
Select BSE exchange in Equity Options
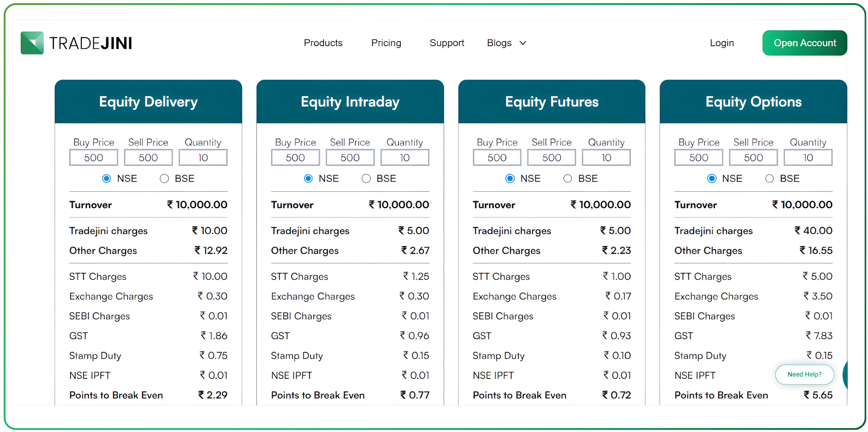tap(769, 179)
